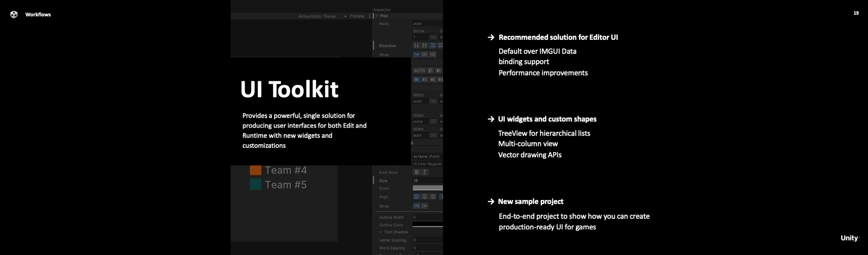Click the Workflows header text
The height and width of the screenshot is (255, 868).
38,14
